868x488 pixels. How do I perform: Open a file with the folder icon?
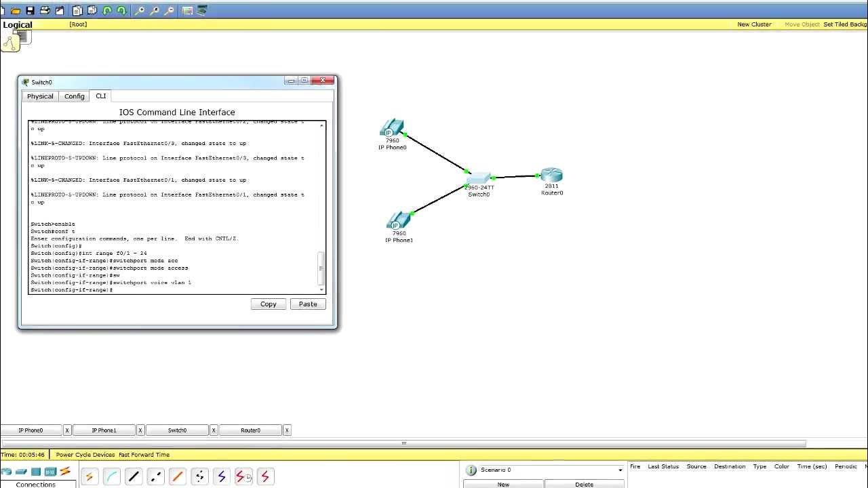[16, 11]
